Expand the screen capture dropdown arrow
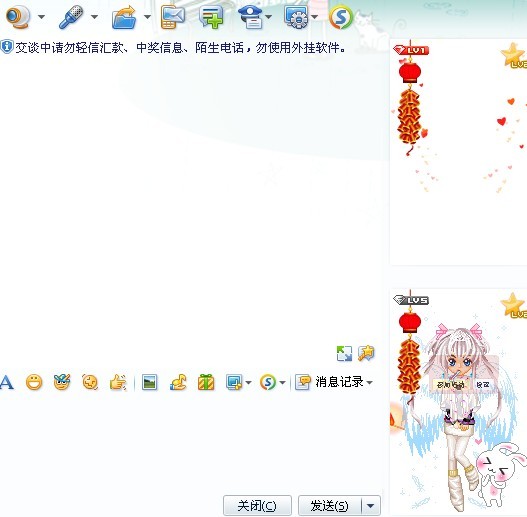The height and width of the screenshot is (517, 527). (249, 383)
